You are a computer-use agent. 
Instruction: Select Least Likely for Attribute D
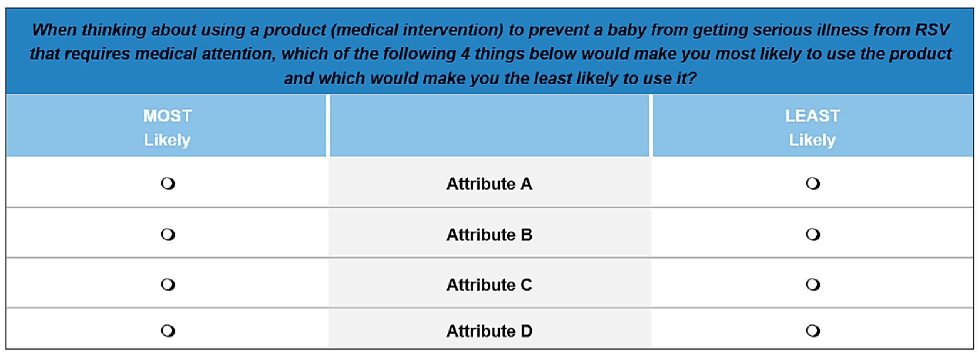tap(812, 331)
